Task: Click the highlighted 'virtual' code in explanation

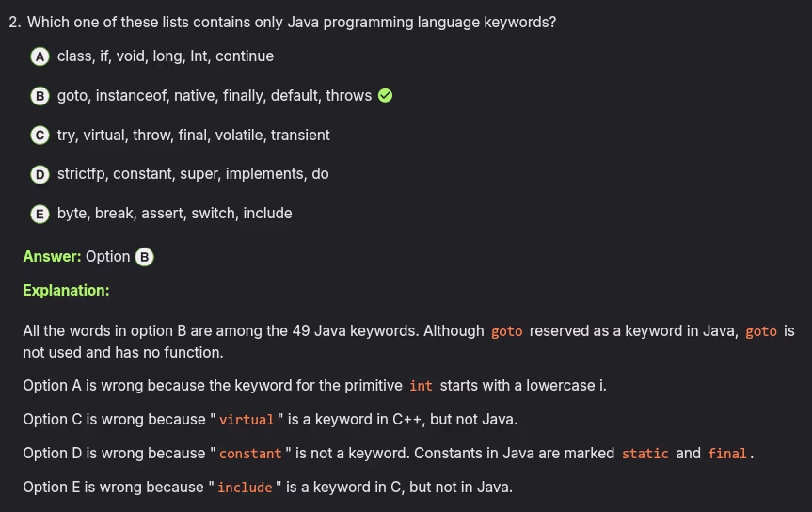Action: tap(247, 420)
